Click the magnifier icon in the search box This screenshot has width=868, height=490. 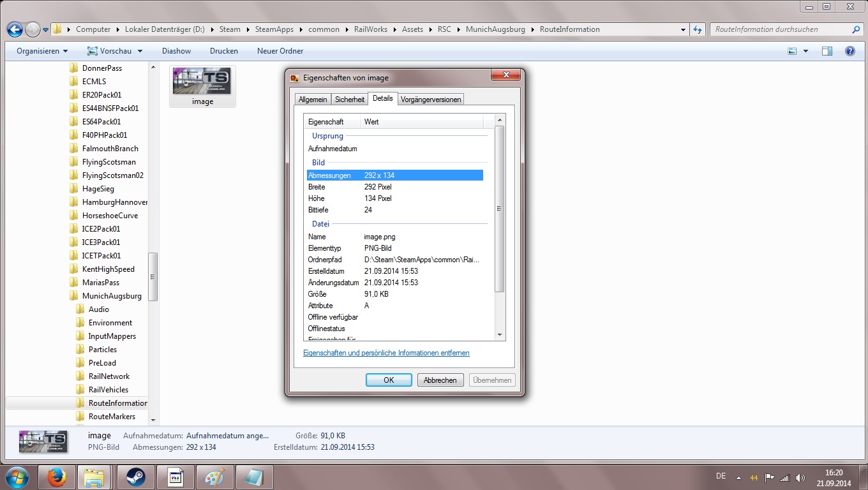[856, 29]
